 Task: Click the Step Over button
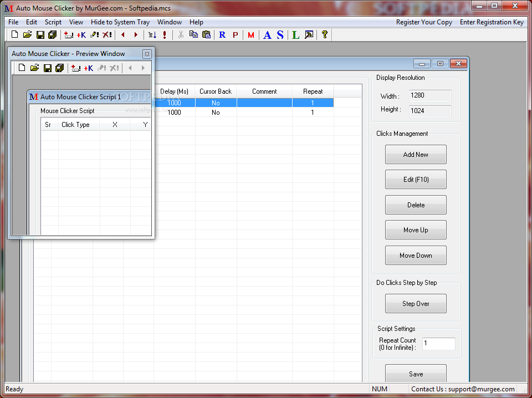coord(416,304)
